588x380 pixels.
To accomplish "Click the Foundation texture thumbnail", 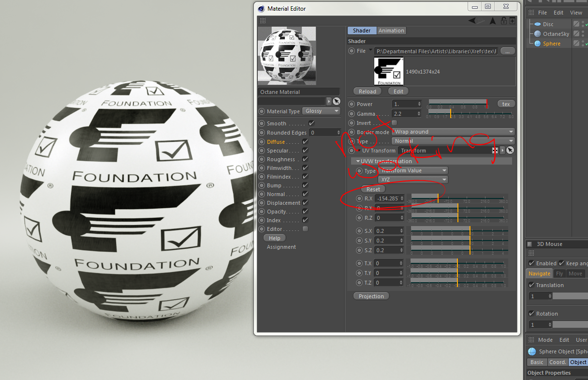I will (388, 71).
